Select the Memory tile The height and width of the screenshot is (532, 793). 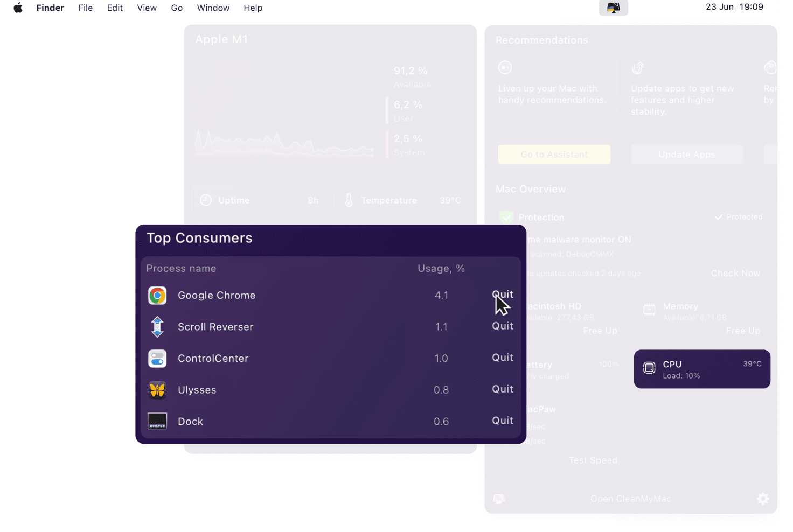(702, 318)
